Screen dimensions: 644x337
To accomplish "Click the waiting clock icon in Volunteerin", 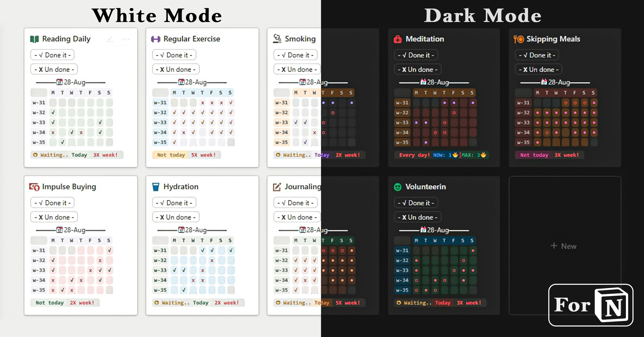I will tap(399, 303).
